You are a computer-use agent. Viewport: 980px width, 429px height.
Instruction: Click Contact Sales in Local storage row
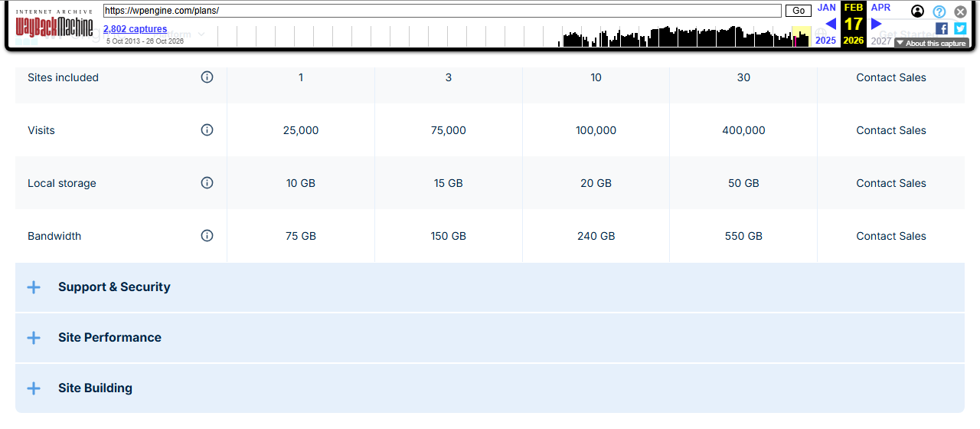[x=891, y=183]
